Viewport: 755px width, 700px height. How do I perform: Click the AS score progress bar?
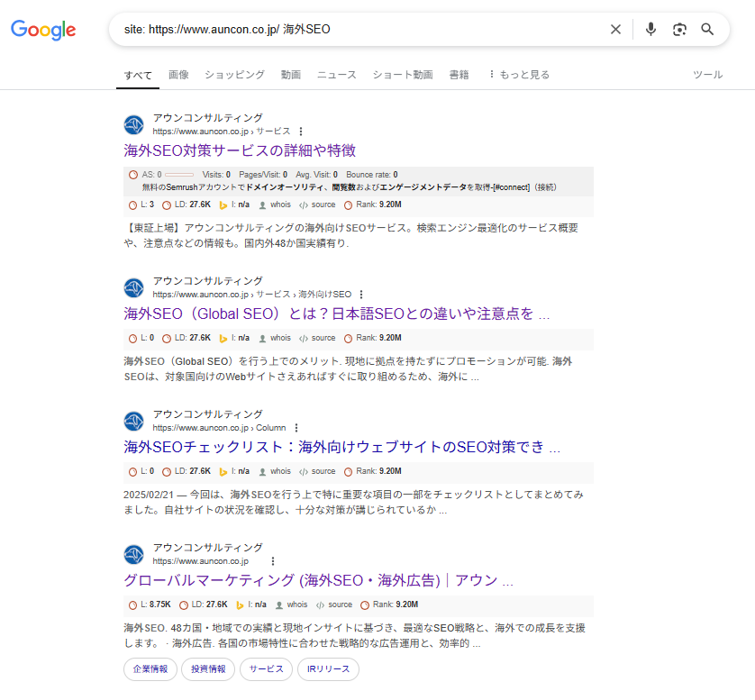tap(179, 175)
